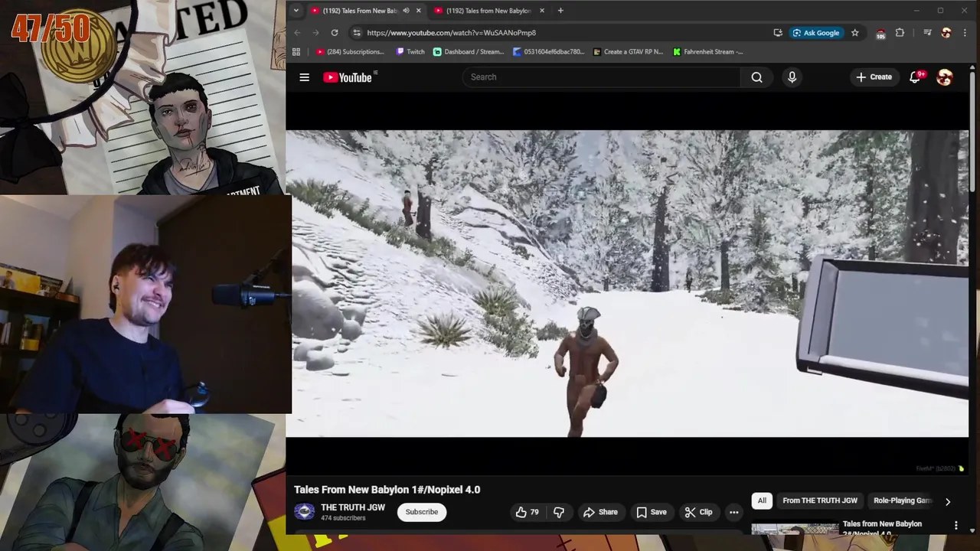Open the Twitch bookmark
The height and width of the screenshot is (551, 980).
(x=410, y=52)
